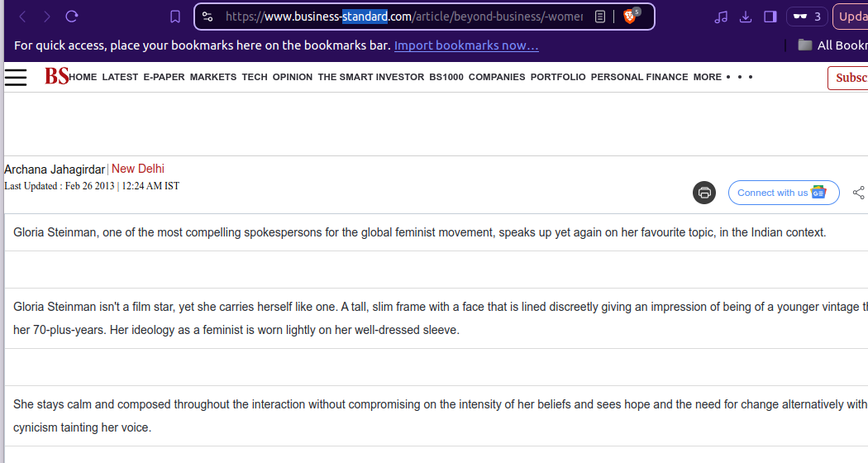Open the MARKETS nav item

coord(213,77)
